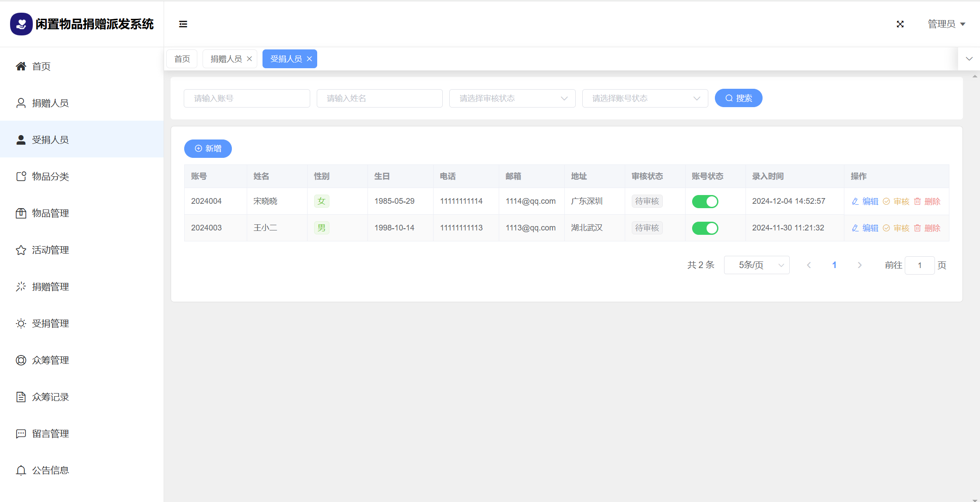Click the 活动管理 star icon

[x=21, y=250]
